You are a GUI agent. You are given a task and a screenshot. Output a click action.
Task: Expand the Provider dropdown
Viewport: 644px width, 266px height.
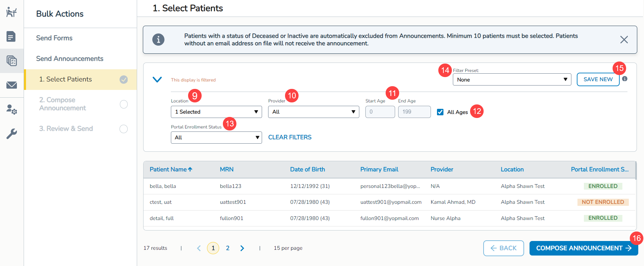point(313,112)
